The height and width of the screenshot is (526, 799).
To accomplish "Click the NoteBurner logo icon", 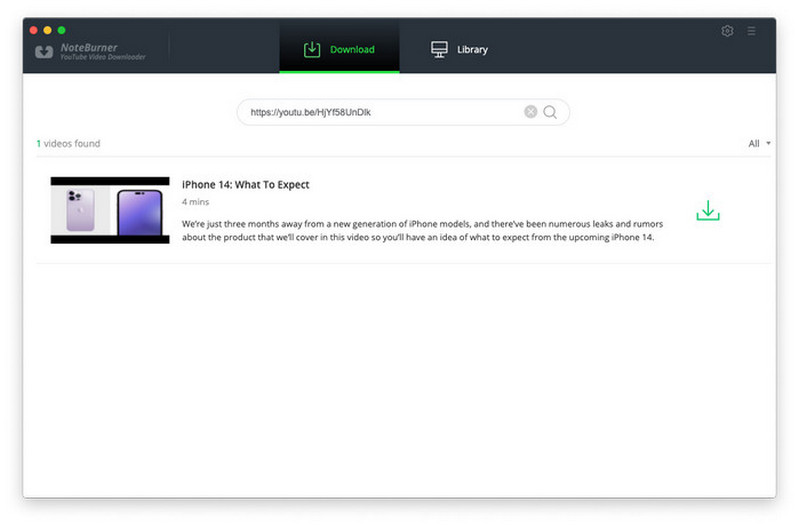I will [x=44, y=51].
